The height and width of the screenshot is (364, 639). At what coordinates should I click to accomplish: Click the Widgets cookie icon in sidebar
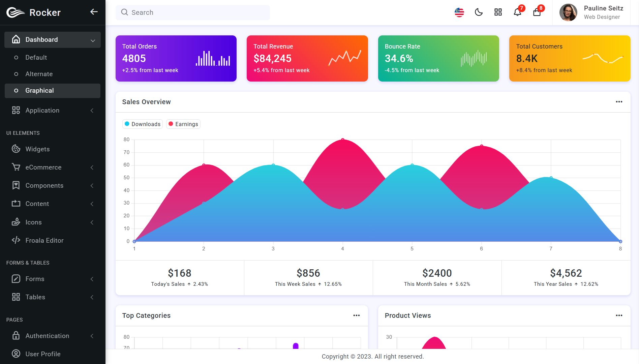tap(16, 149)
